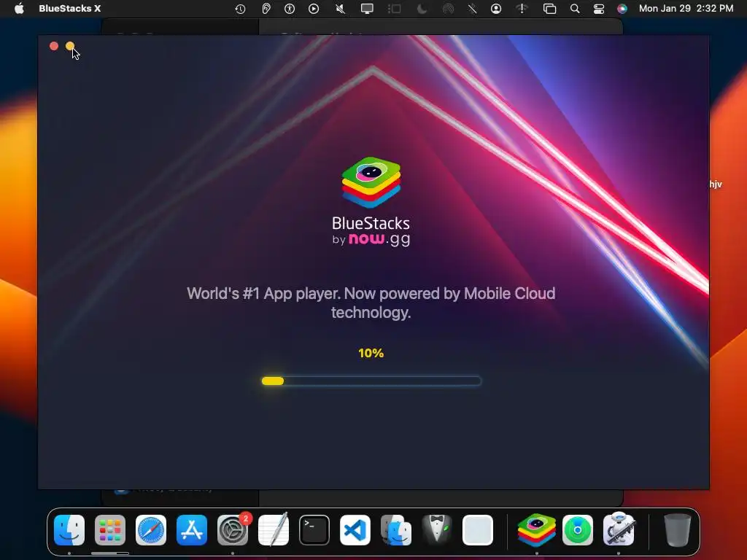Minimize the BlueStacks window with yellow button
The width and height of the screenshot is (747, 560).
click(70, 46)
